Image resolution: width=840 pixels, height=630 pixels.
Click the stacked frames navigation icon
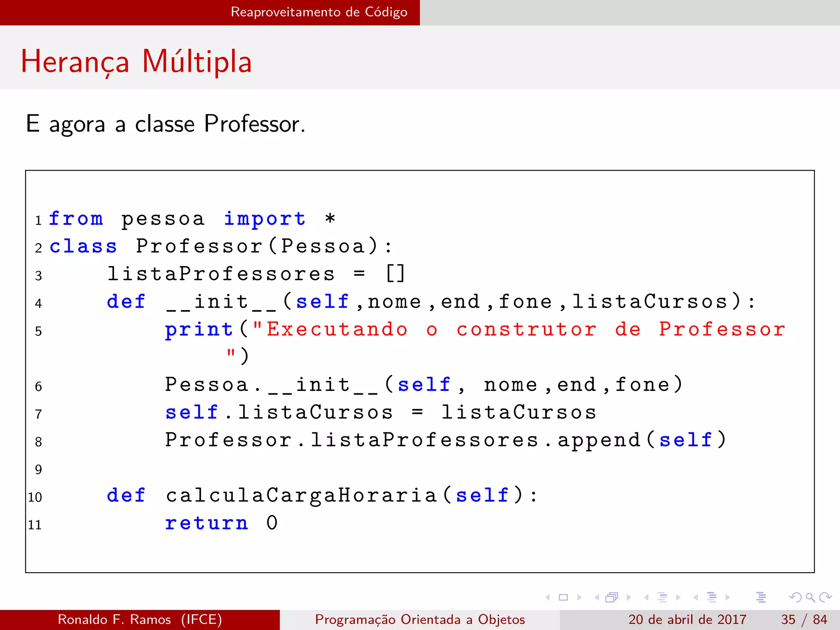[x=612, y=597]
